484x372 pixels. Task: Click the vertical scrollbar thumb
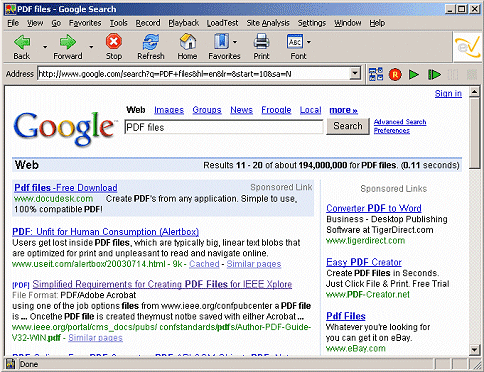coord(474,133)
